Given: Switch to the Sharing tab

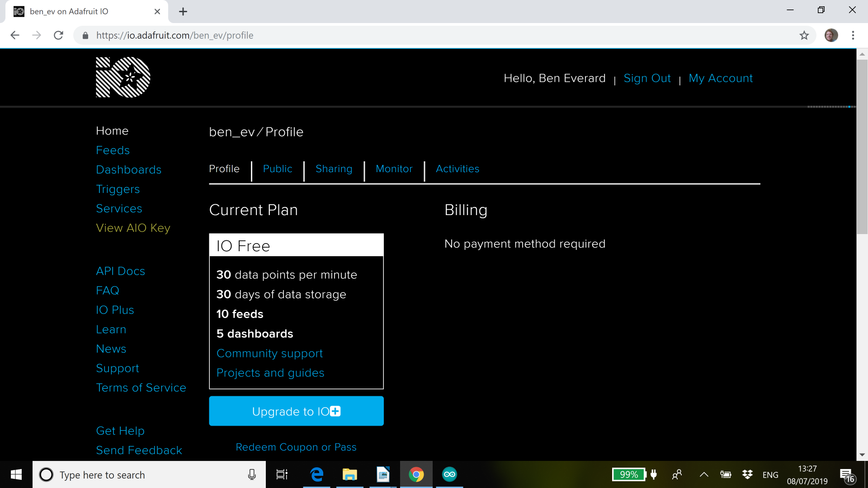Looking at the screenshot, I should click(x=334, y=169).
